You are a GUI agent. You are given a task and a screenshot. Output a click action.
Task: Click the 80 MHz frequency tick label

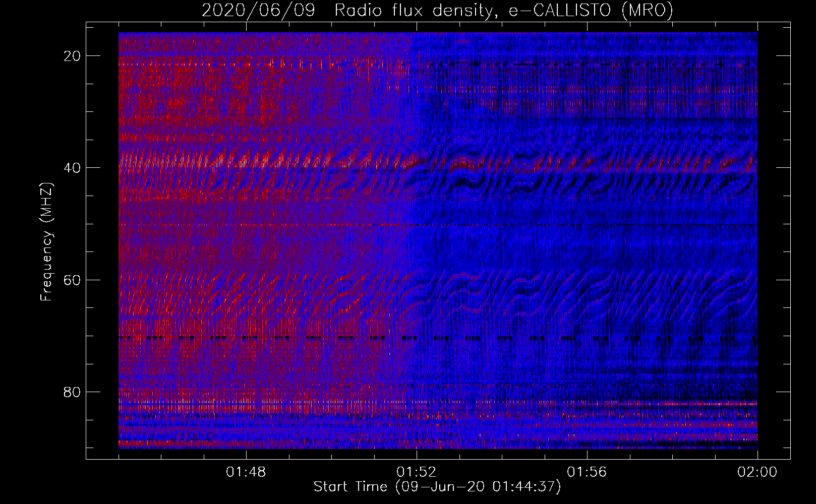73,392
